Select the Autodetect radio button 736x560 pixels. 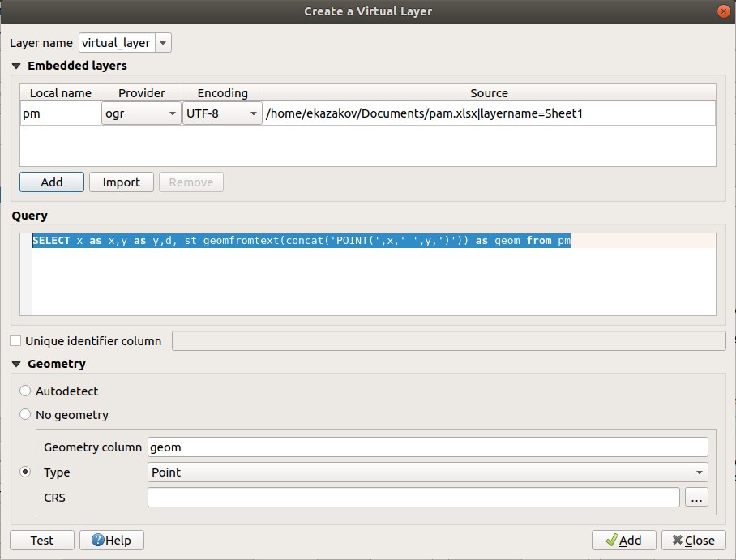[25, 391]
